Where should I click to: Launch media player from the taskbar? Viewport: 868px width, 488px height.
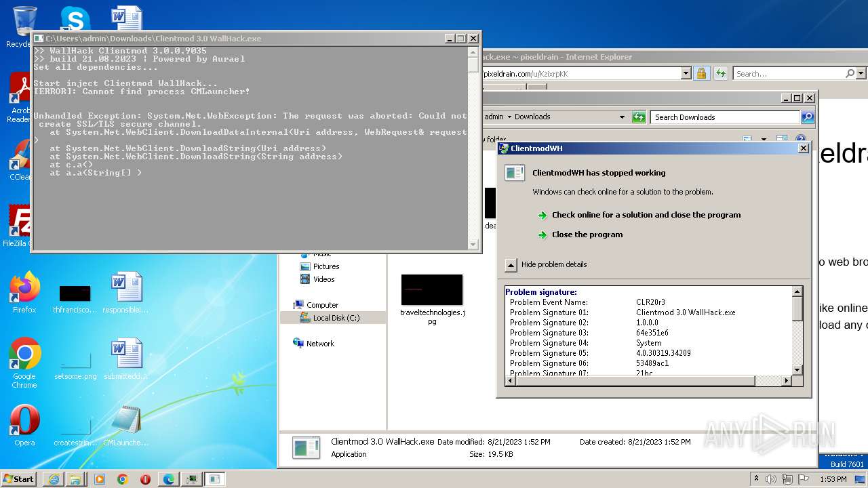tap(100, 479)
